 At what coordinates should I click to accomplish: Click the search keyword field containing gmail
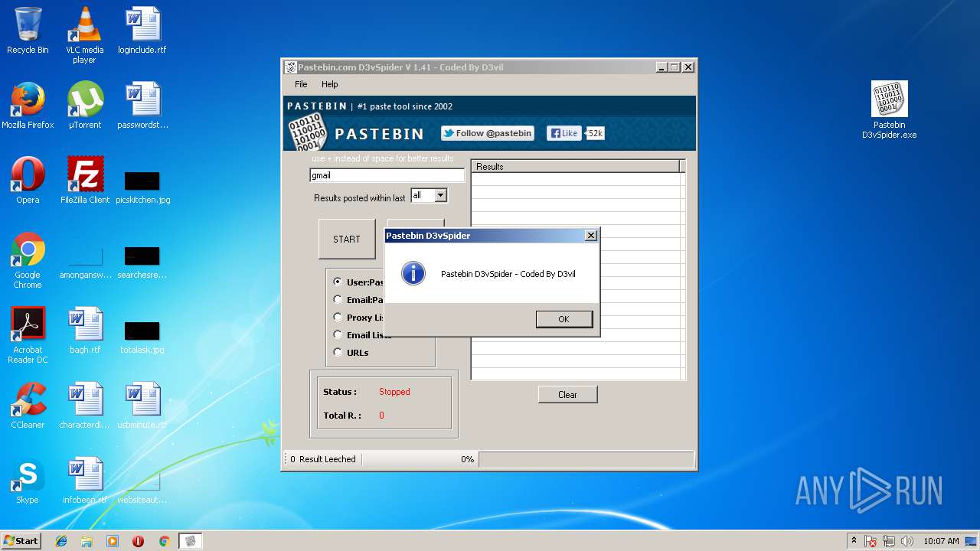pyautogui.click(x=387, y=175)
